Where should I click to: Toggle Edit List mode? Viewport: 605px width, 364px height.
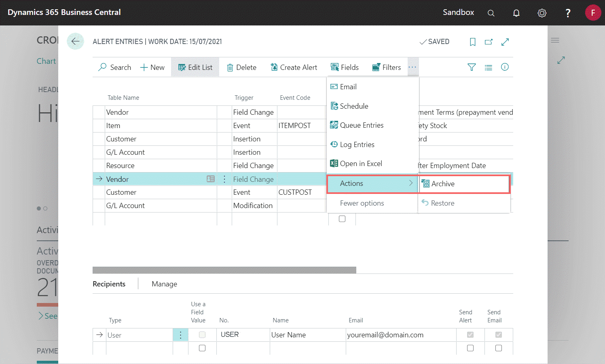195,67
